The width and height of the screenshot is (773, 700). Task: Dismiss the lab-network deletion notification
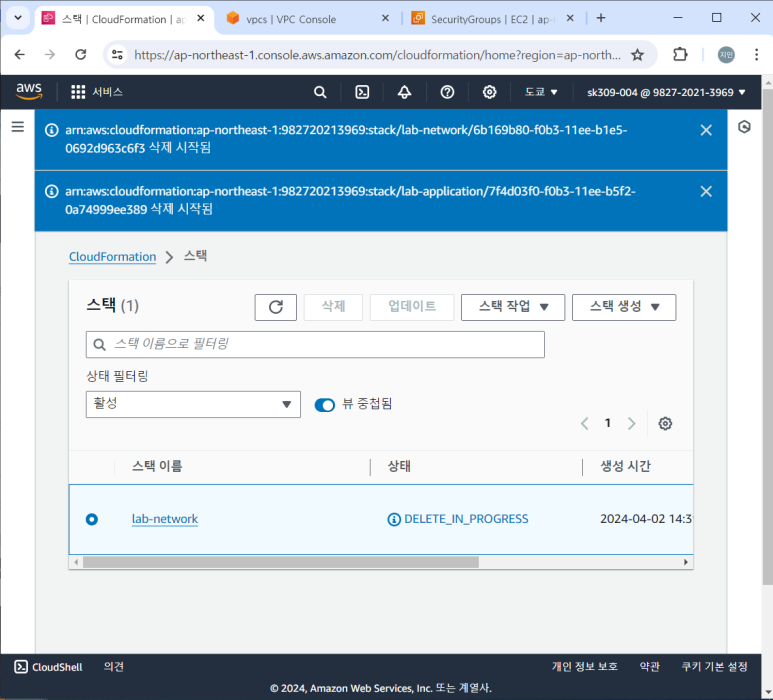click(x=706, y=130)
